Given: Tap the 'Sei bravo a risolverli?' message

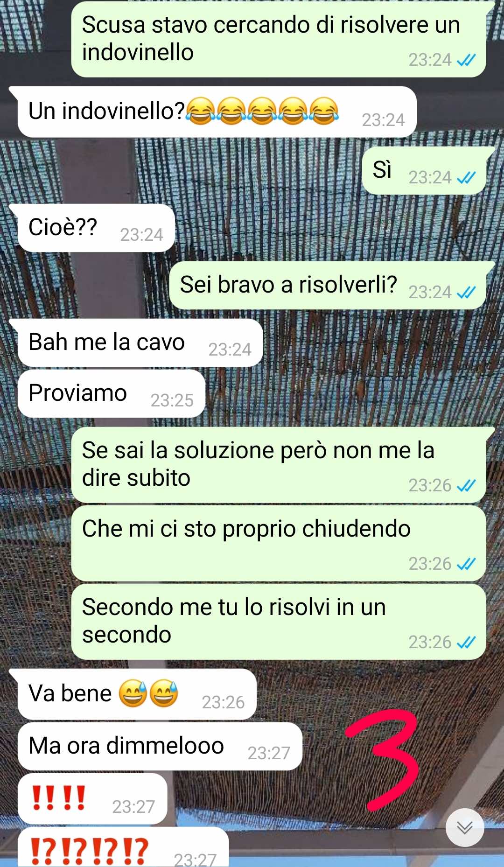Looking at the screenshot, I should [x=328, y=285].
